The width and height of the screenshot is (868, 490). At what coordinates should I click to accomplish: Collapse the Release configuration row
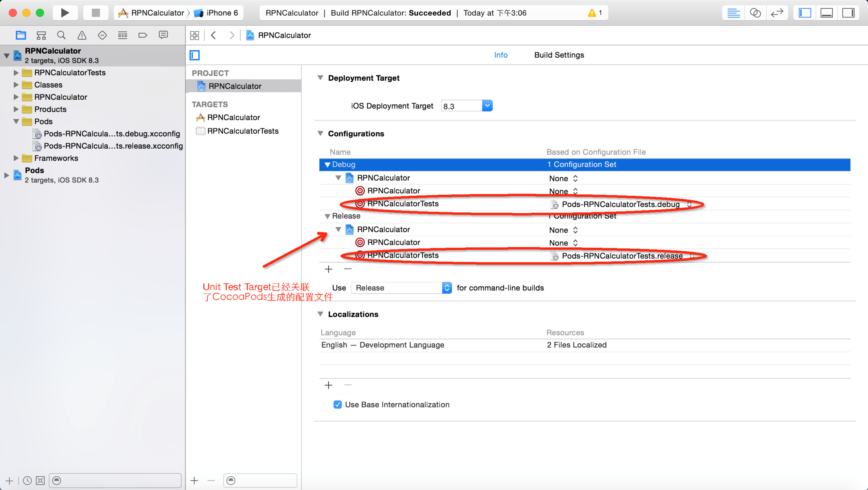click(327, 216)
